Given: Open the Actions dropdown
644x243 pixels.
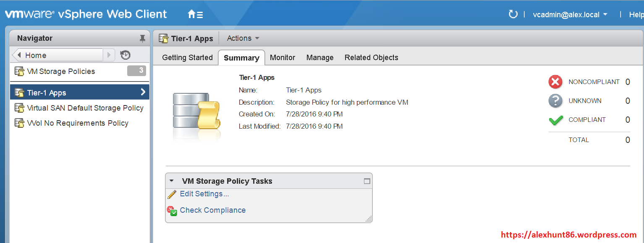Looking at the screenshot, I should [x=243, y=38].
